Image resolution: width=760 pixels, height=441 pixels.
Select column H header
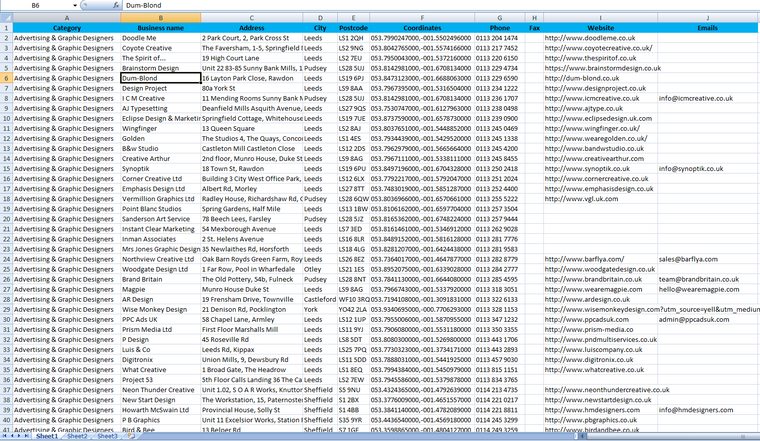(534, 18)
